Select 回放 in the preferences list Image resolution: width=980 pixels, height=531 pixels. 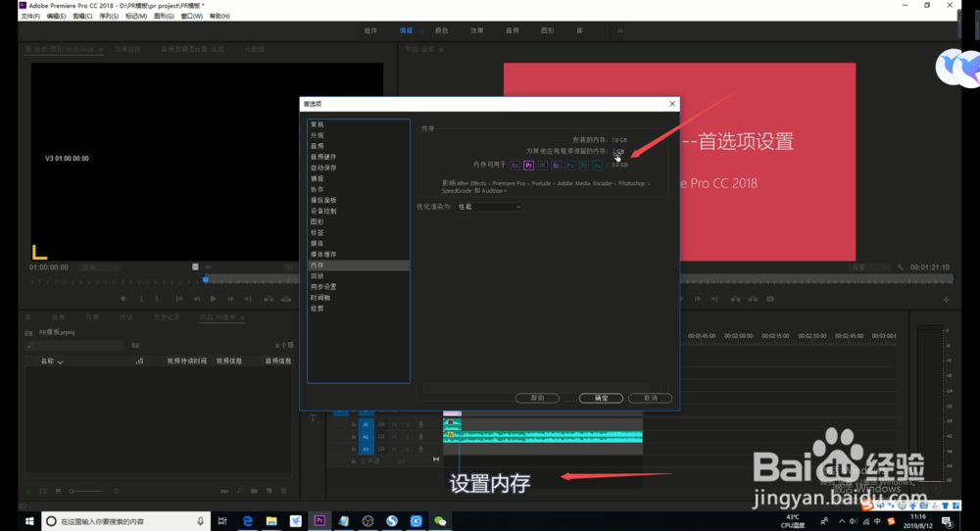[x=318, y=276]
